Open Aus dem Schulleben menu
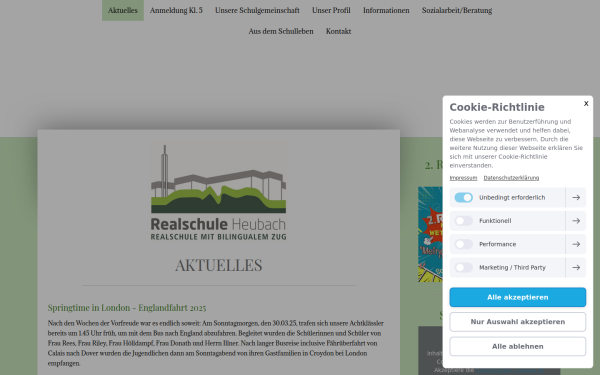Image resolution: width=600 pixels, height=375 pixels. (x=281, y=31)
